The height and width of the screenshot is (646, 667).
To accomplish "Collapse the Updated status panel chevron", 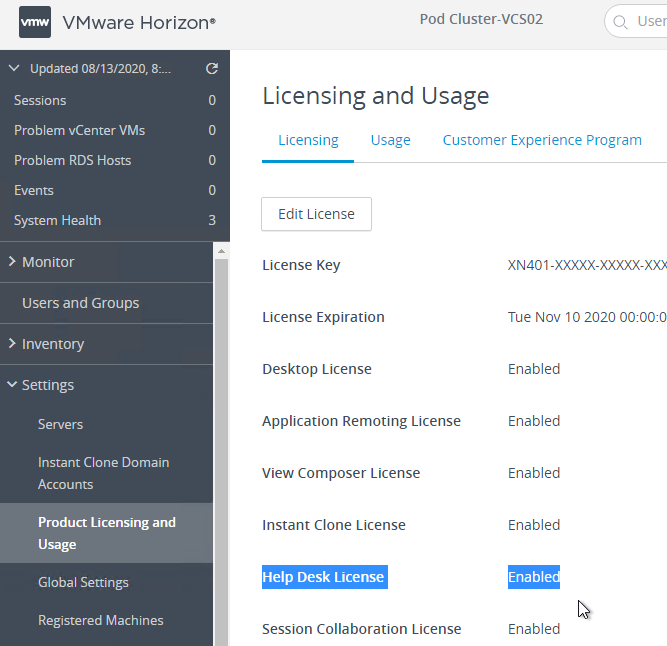I will pyautogui.click(x=14, y=68).
